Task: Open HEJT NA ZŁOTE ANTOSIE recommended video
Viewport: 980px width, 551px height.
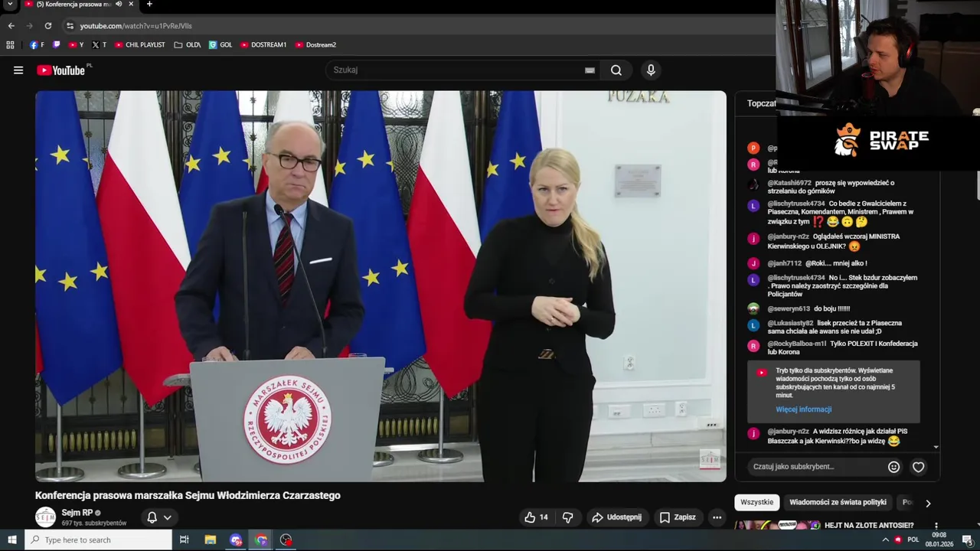Action: point(869,526)
